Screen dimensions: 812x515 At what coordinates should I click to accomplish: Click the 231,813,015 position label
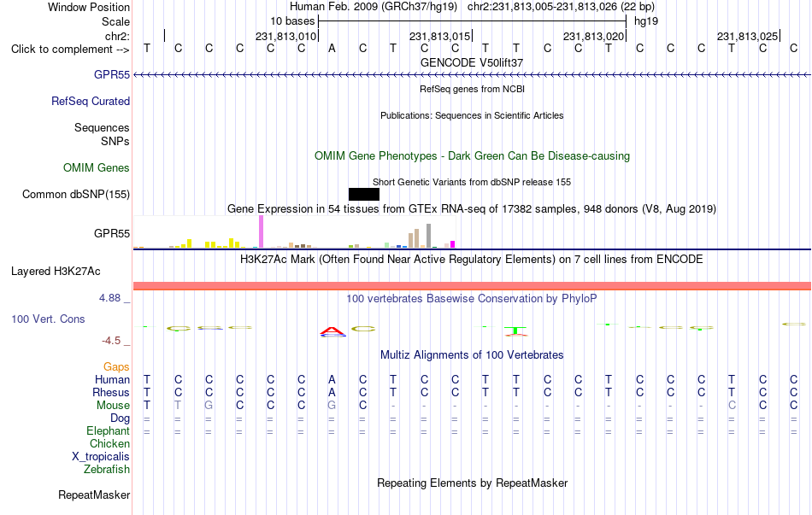point(439,36)
